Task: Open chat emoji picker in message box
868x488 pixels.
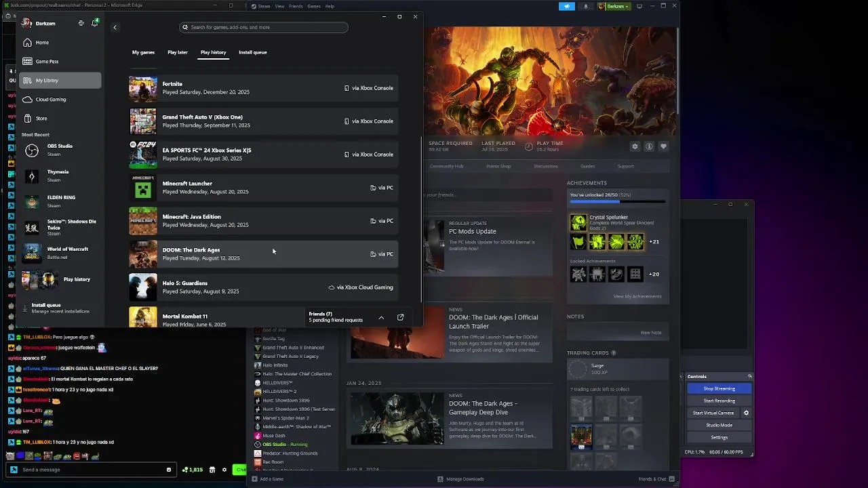Action: pos(169,469)
